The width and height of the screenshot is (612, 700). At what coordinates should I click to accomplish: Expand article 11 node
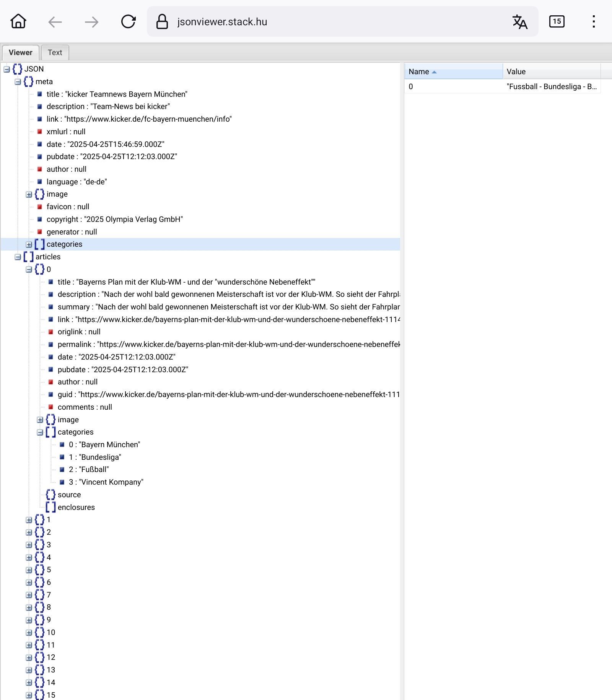point(29,645)
